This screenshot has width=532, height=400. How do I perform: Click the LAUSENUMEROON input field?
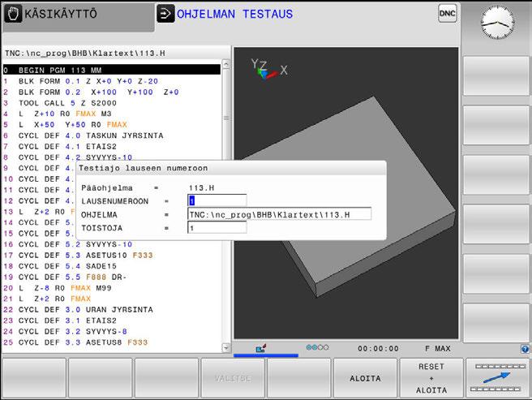click(217, 200)
